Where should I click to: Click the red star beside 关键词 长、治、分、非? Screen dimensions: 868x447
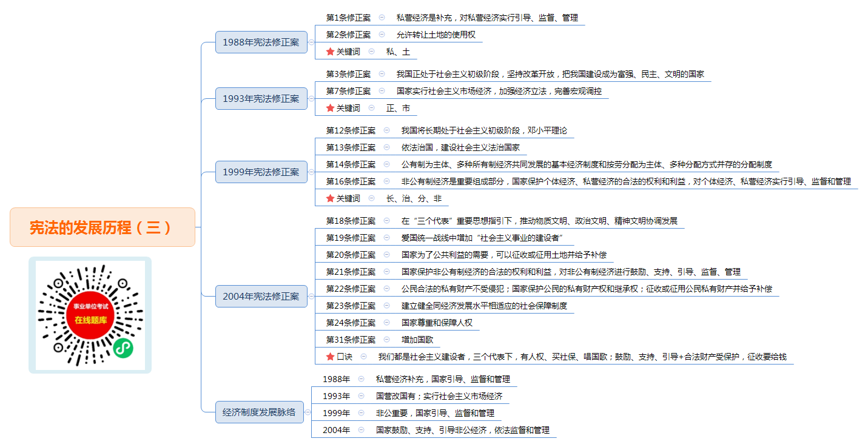330,198
